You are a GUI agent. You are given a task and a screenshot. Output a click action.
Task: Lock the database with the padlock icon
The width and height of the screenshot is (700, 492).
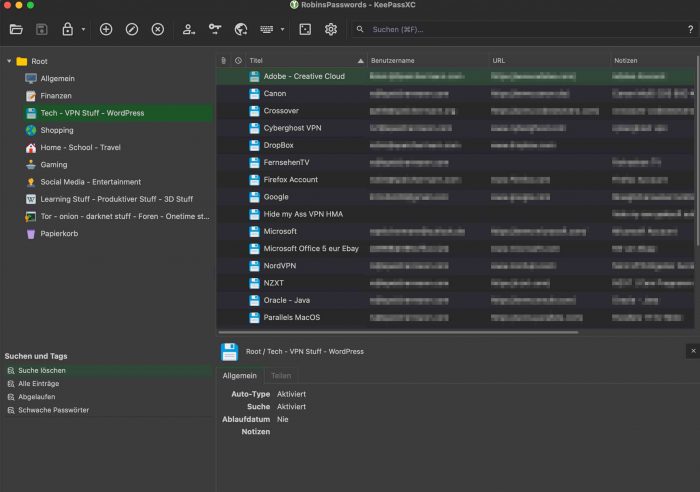(67, 30)
